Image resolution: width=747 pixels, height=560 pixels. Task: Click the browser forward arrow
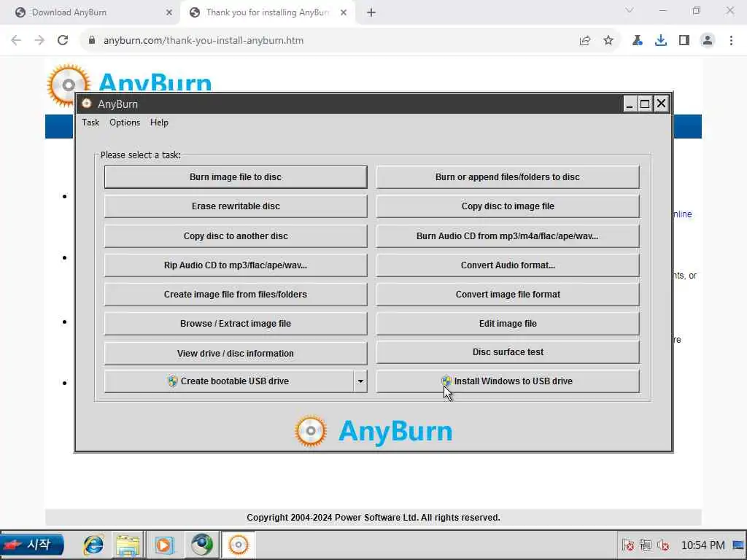[x=39, y=41]
